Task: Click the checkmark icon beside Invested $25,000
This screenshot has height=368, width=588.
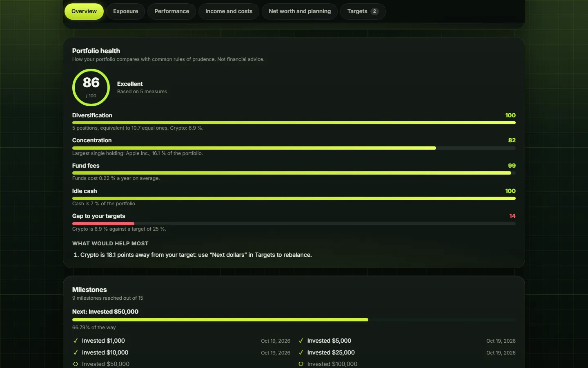Action: [x=301, y=352]
